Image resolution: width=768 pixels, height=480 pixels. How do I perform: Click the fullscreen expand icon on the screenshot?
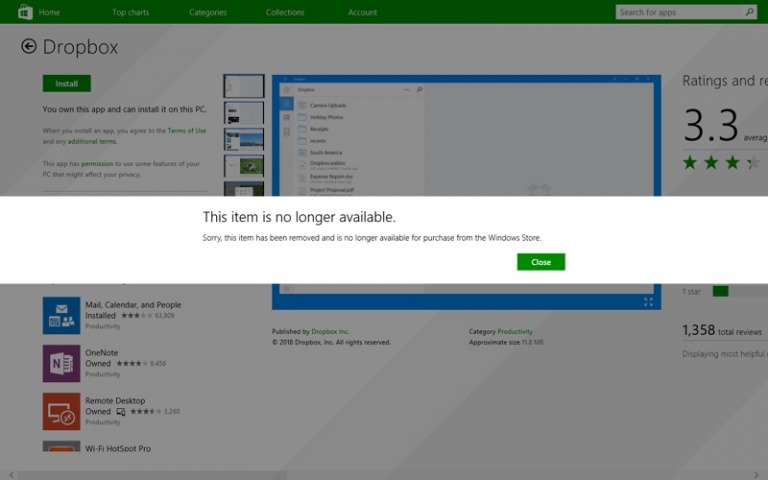coord(648,301)
